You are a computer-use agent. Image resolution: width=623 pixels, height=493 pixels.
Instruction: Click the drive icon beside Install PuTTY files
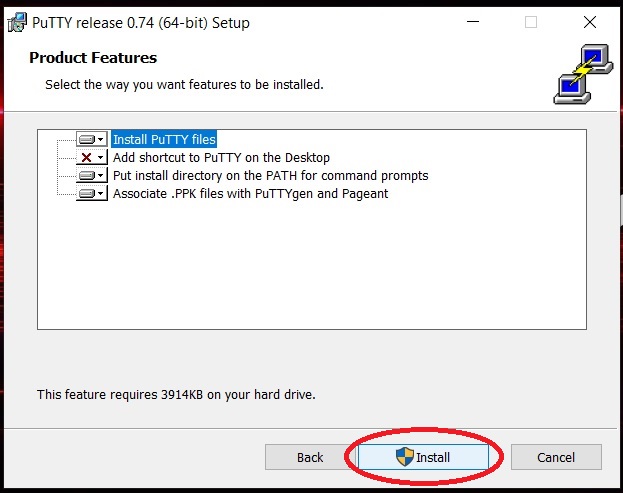tap(87, 139)
